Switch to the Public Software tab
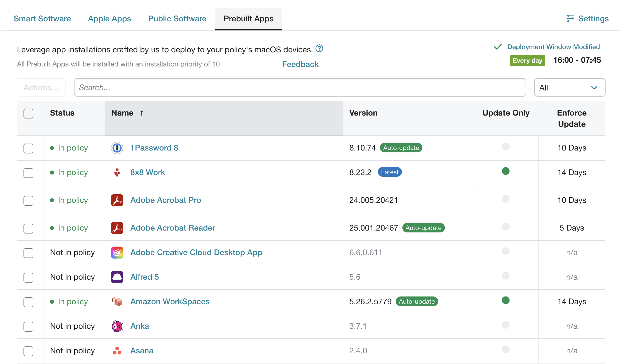Screen dimensions: 620x364 (x=177, y=19)
